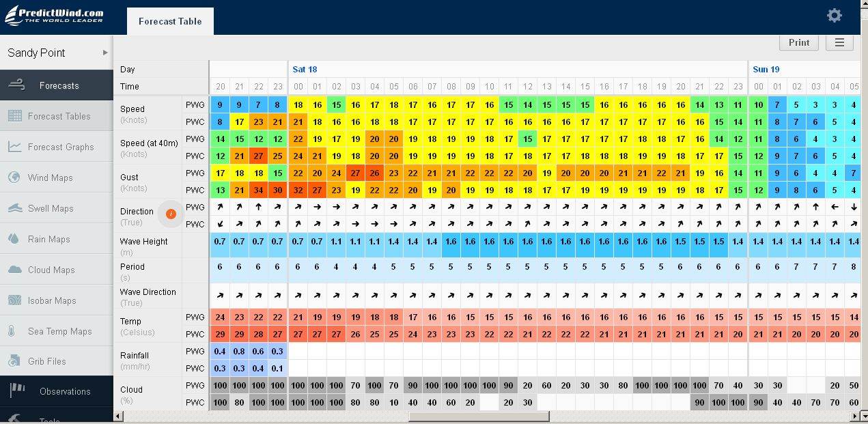Click the Swell Maps wave icon
The width and height of the screenshot is (868, 424).
tap(14, 208)
